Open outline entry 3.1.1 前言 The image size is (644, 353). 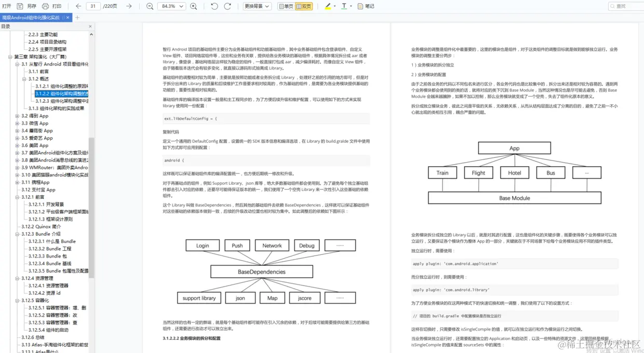tap(39, 72)
